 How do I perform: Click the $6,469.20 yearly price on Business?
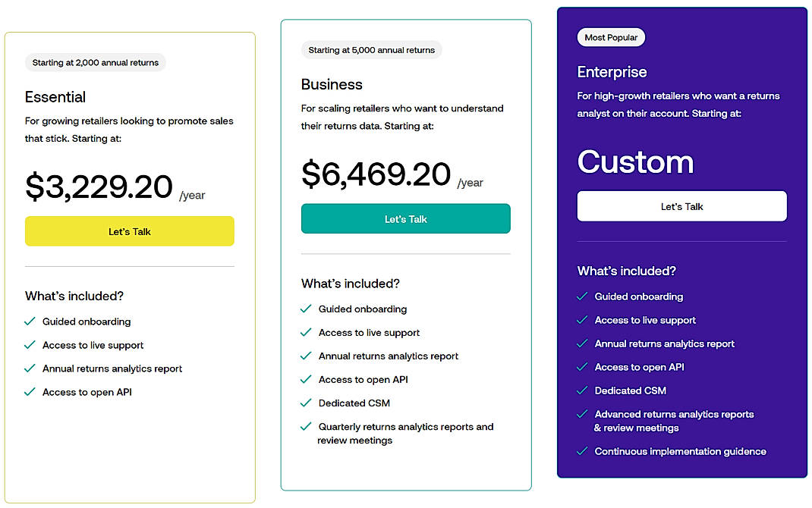(x=376, y=174)
